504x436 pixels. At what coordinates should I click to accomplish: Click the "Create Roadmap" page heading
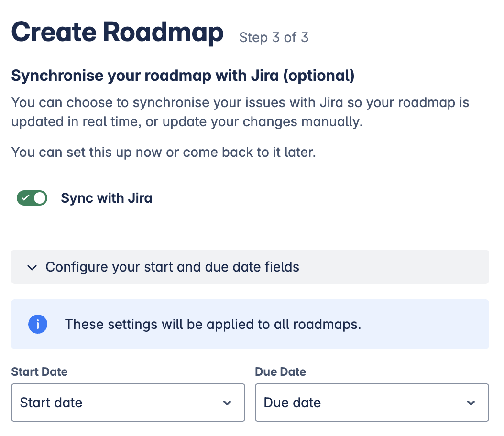pyautogui.click(x=117, y=32)
